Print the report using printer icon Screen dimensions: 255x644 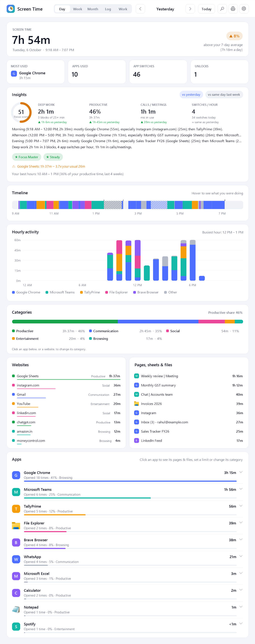click(x=233, y=9)
